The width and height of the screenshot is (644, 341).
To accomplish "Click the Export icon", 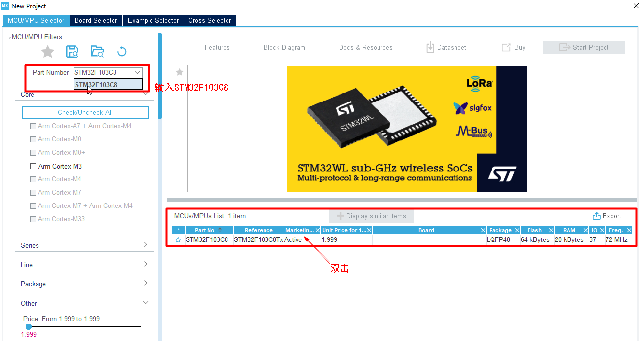I will click(x=596, y=216).
